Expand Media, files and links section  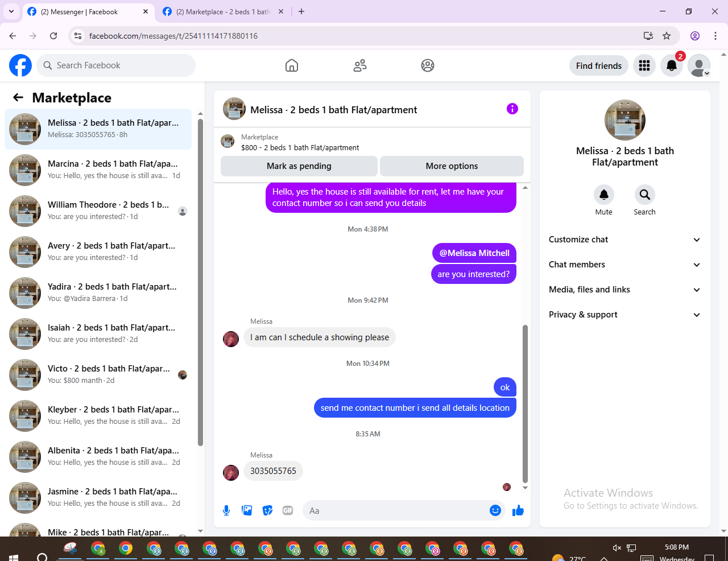625,290
